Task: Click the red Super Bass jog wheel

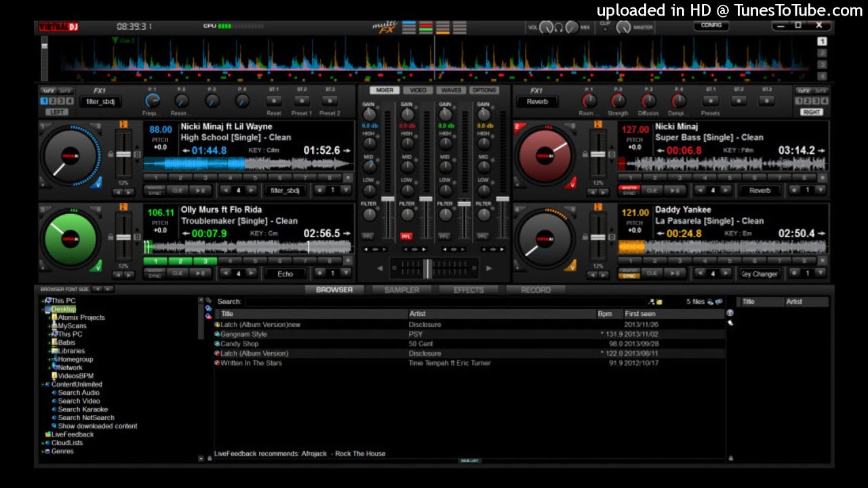Action: 545,155
